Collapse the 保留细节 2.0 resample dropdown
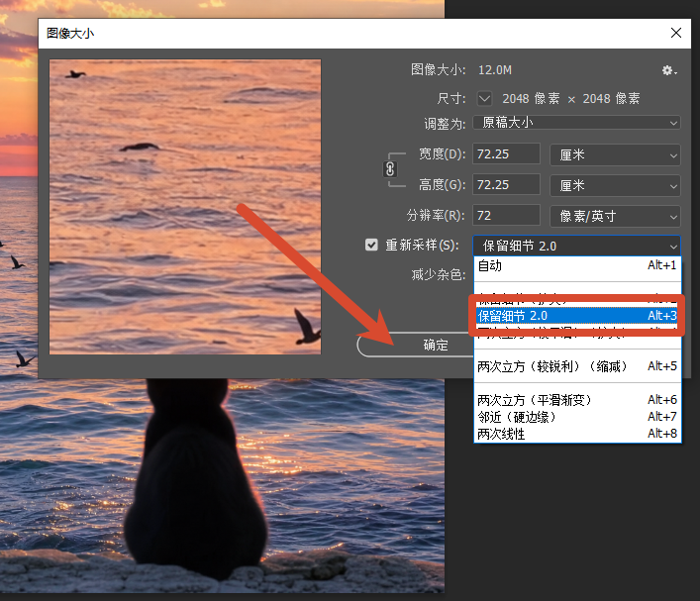This screenshot has height=601, width=700. tap(576, 246)
